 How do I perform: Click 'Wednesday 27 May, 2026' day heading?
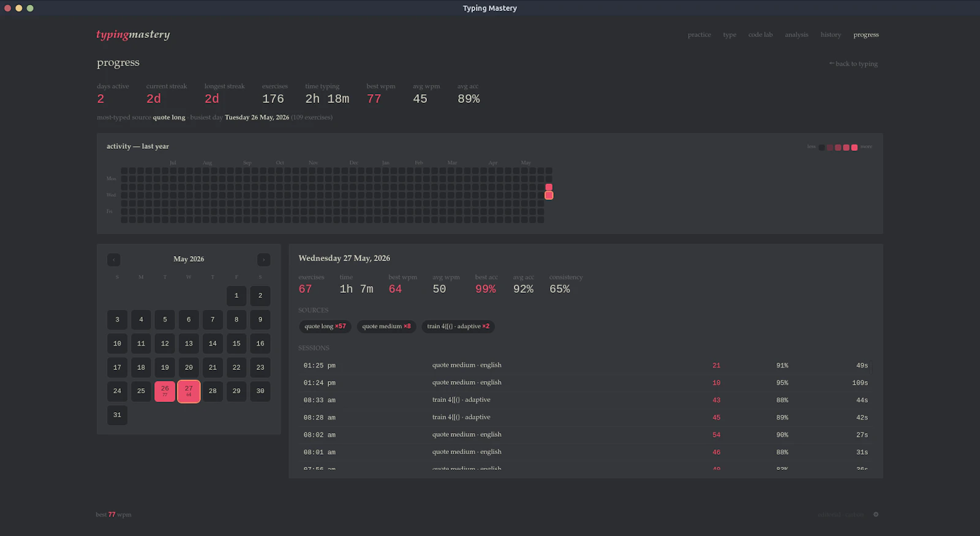tap(344, 259)
